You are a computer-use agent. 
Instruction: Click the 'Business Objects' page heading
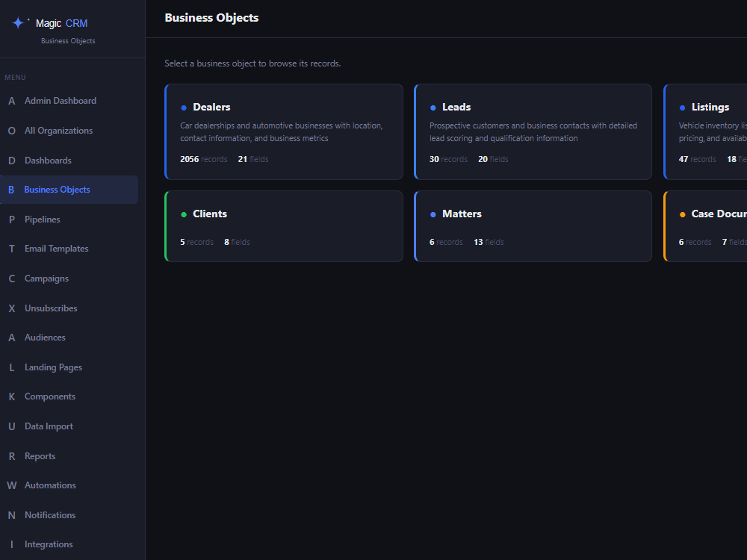tap(211, 18)
